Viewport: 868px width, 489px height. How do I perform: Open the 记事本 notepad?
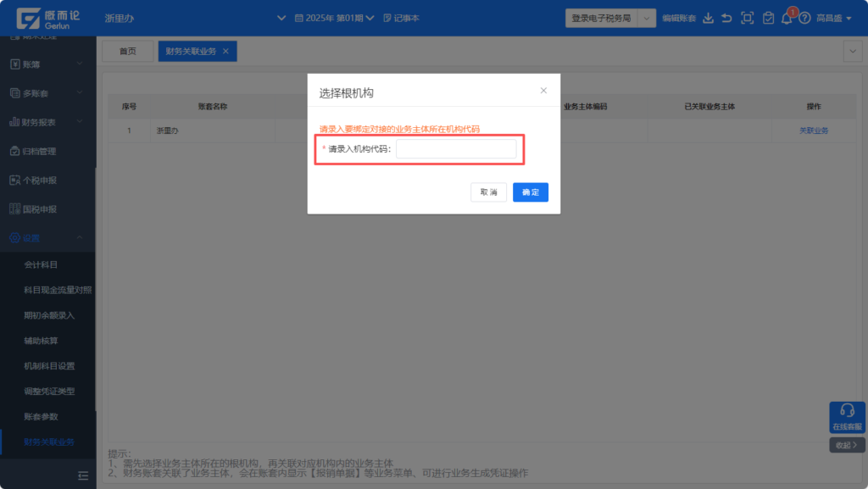401,18
